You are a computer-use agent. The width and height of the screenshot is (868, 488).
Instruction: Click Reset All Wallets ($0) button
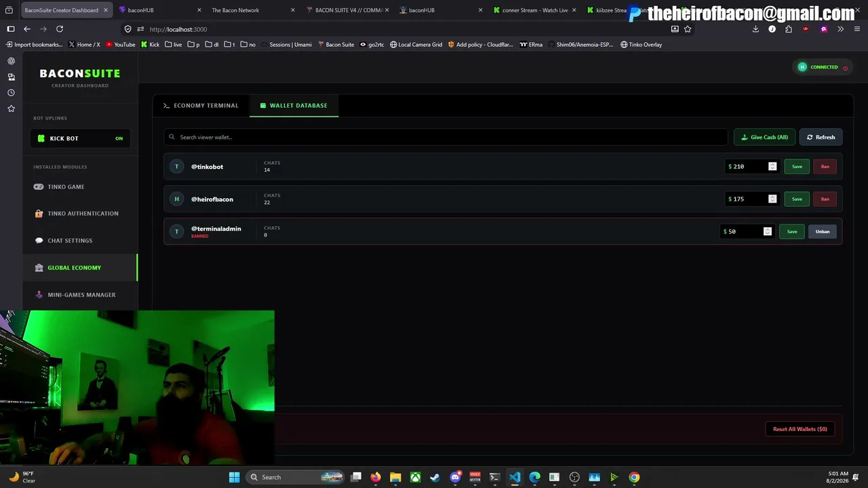coord(800,429)
